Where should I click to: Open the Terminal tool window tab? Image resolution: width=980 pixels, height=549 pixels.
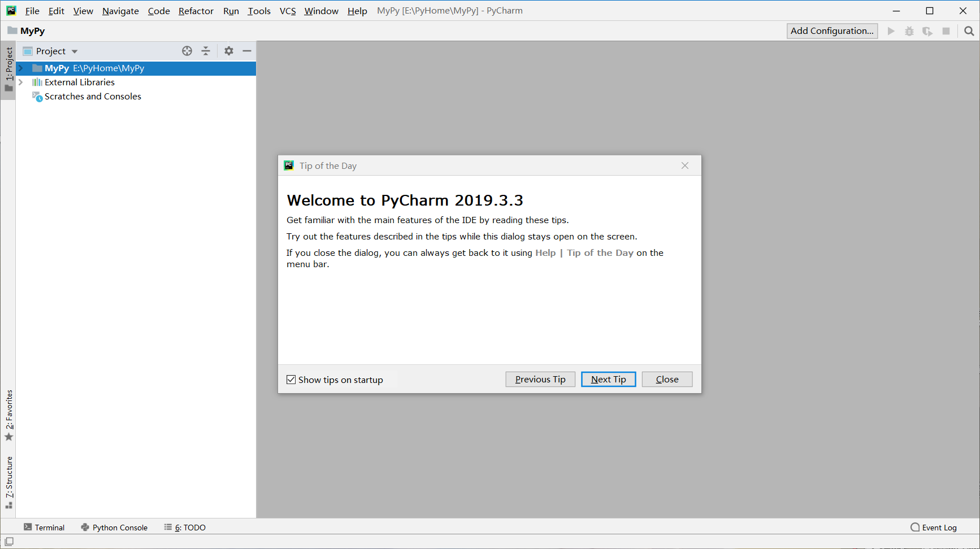(x=44, y=527)
